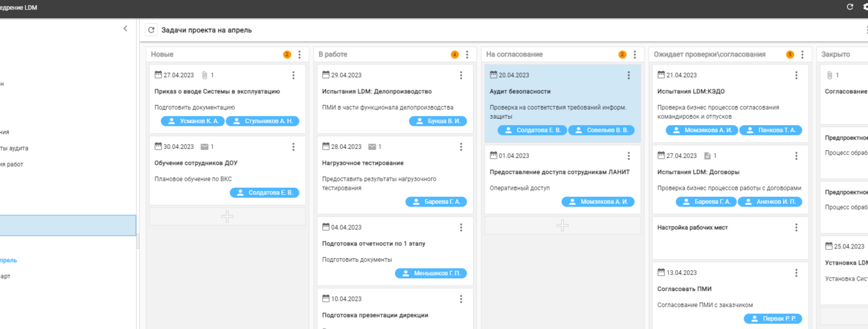Select assignee chip Усманов К. А.

coord(193,121)
